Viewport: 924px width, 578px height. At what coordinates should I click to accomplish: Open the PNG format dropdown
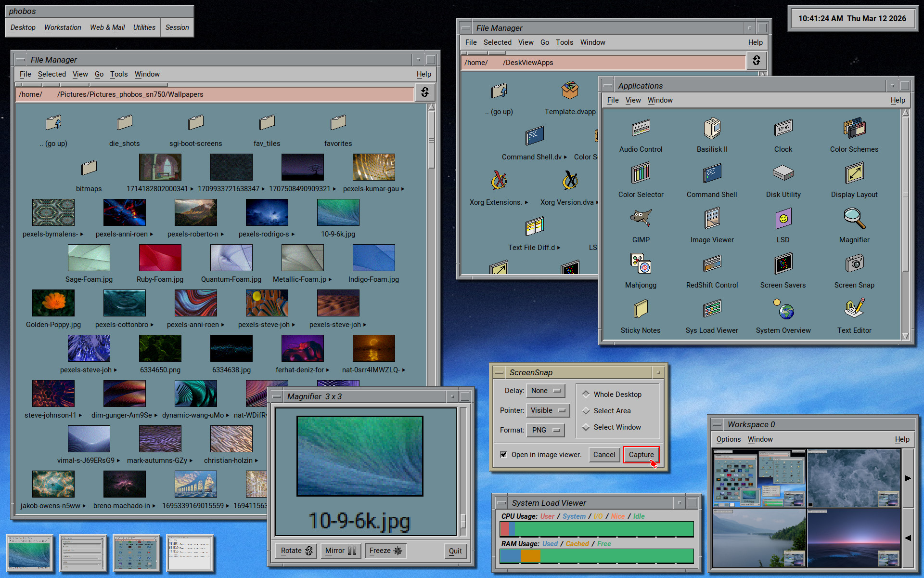(x=545, y=430)
